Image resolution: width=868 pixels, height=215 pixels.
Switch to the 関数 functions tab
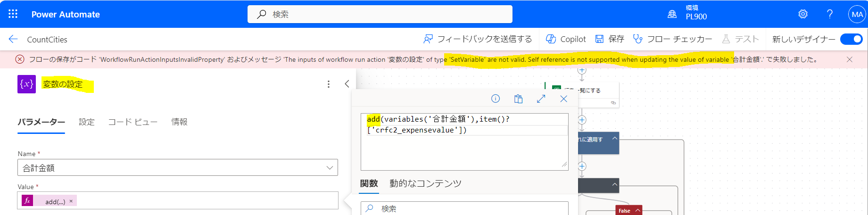(x=369, y=184)
